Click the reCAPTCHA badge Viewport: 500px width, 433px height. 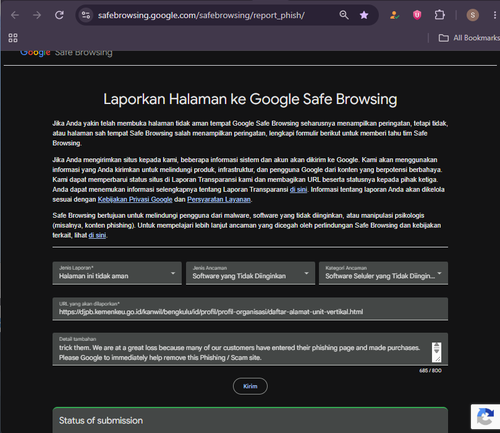coord(485,417)
